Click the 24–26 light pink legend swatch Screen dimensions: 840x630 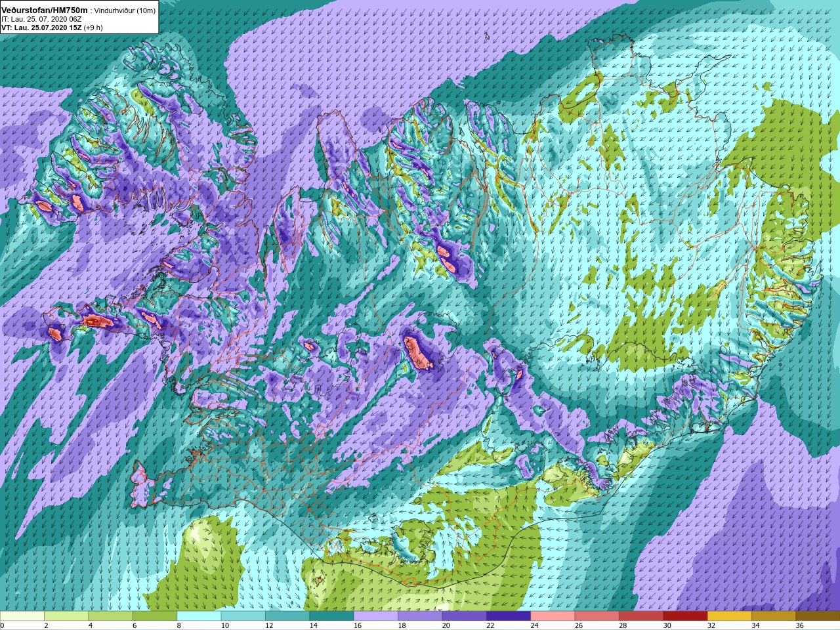click(x=553, y=616)
